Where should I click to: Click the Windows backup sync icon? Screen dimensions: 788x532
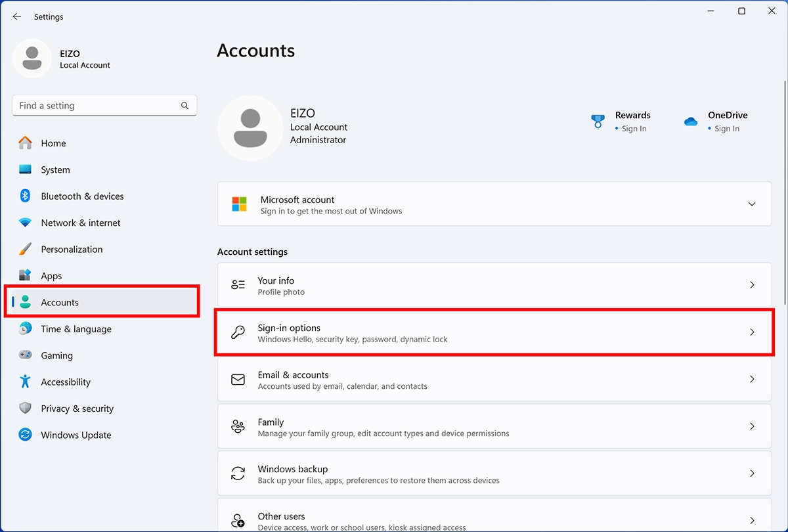click(238, 474)
